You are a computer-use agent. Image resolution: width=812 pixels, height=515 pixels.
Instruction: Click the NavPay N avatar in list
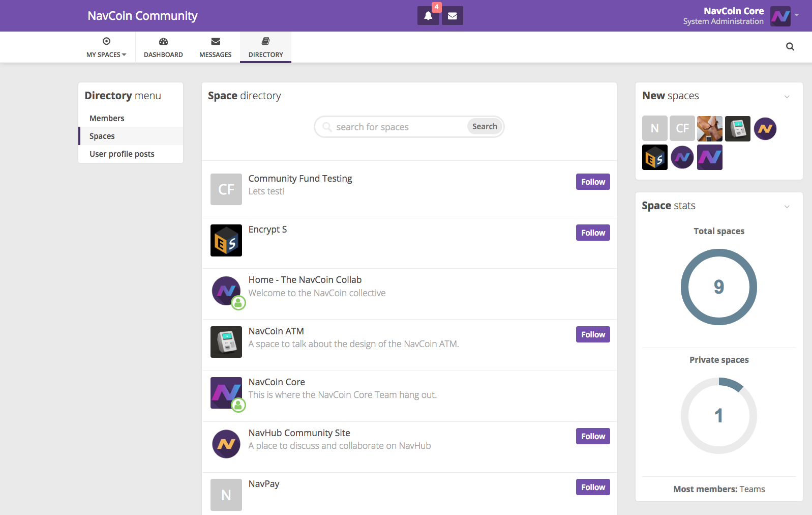point(226,495)
